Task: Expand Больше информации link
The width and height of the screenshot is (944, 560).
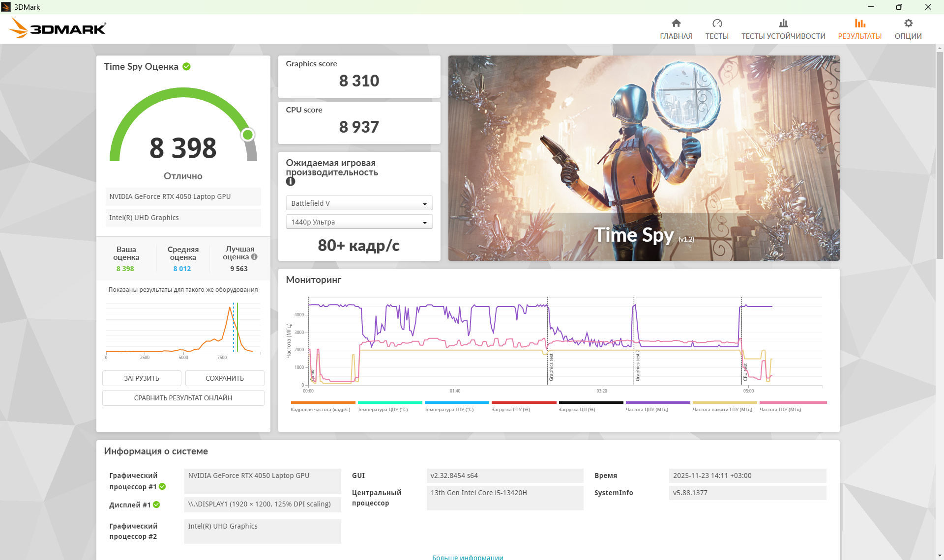Action: 468,557
